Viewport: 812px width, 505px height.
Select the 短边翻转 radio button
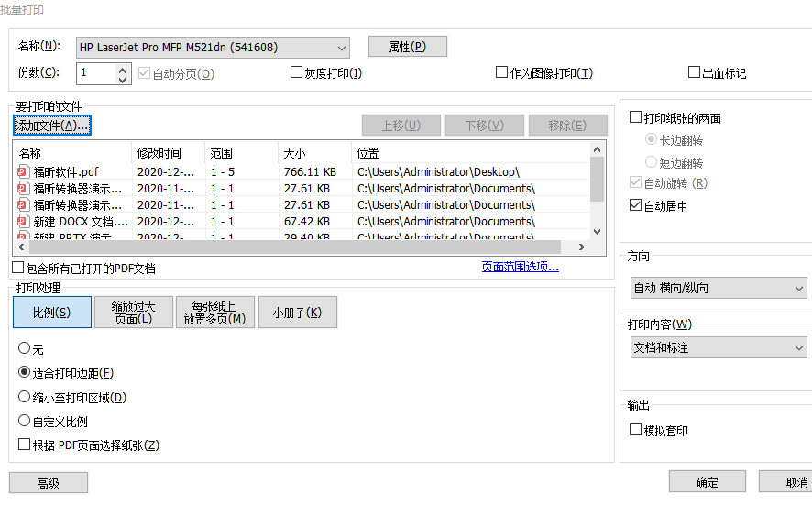click(x=651, y=162)
